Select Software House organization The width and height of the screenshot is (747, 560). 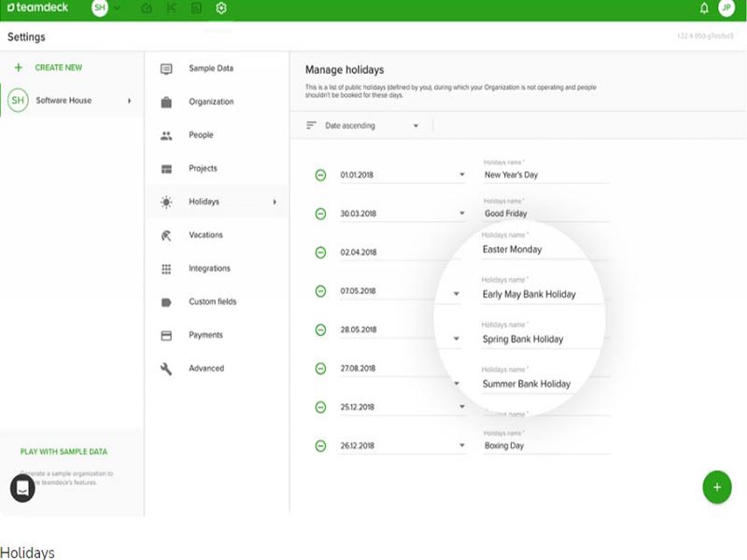pyautogui.click(x=63, y=101)
